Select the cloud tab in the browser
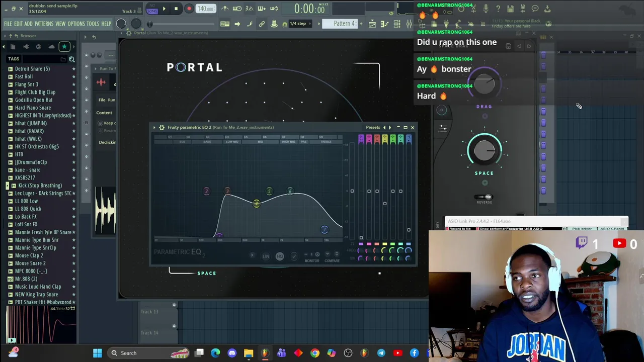644x362 pixels. coord(51,47)
